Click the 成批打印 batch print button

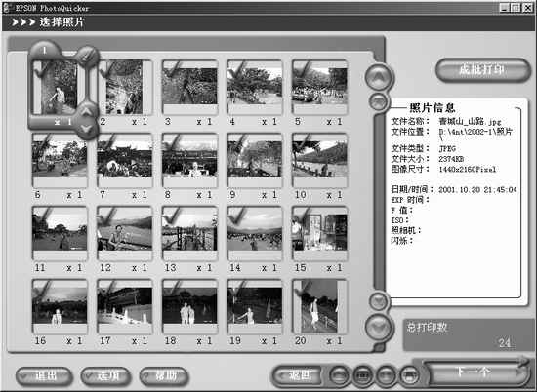pos(482,70)
